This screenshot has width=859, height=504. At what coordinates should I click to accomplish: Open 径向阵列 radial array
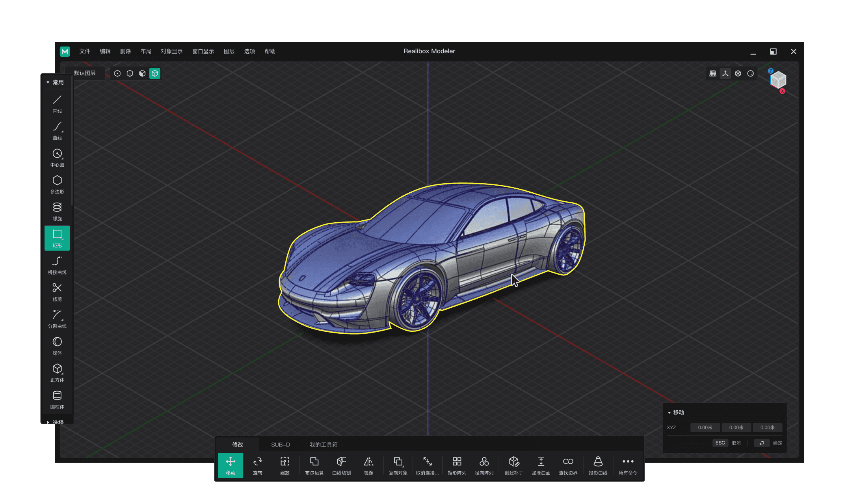[x=484, y=465]
